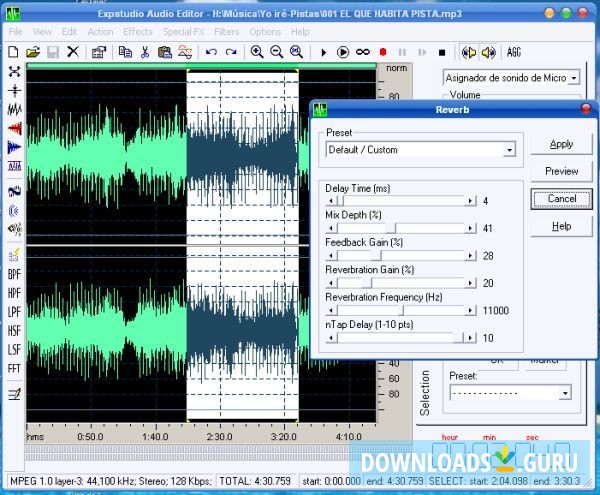Close the Reverb dialog with red button
The image size is (600, 495).
(x=585, y=109)
